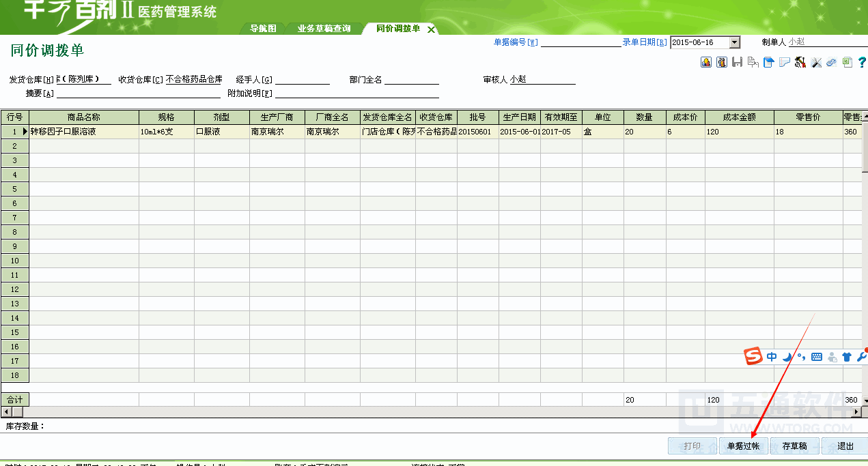Click the bookshelf toolbar icon
Image resolution: width=868 pixels, height=466 pixels.
pos(722,62)
